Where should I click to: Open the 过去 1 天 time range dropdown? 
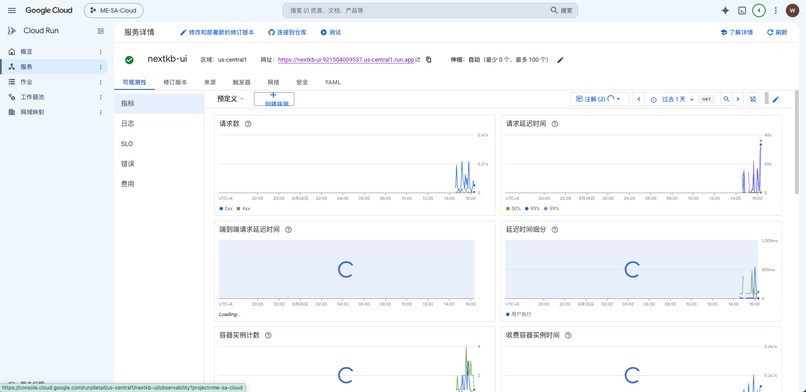[672, 99]
